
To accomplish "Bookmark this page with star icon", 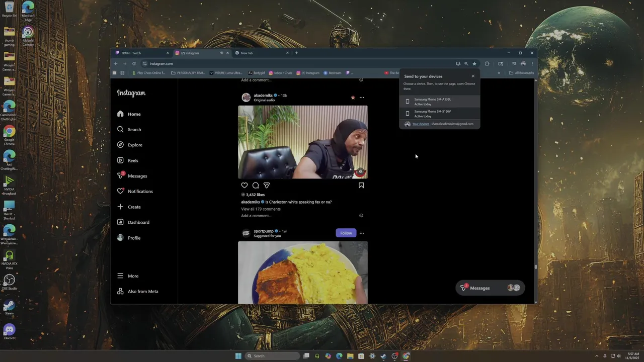I will pos(474,64).
